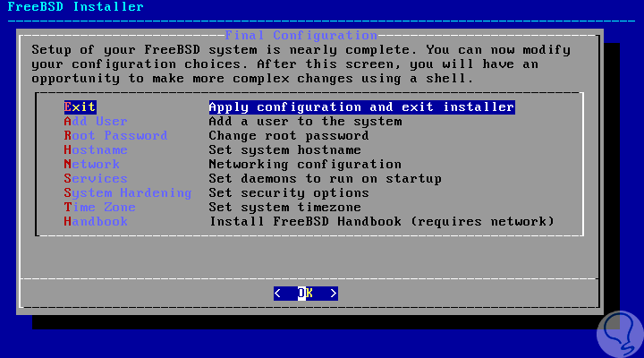Select the Handbook install entry
The height and width of the screenshot is (358, 644).
(x=96, y=222)
